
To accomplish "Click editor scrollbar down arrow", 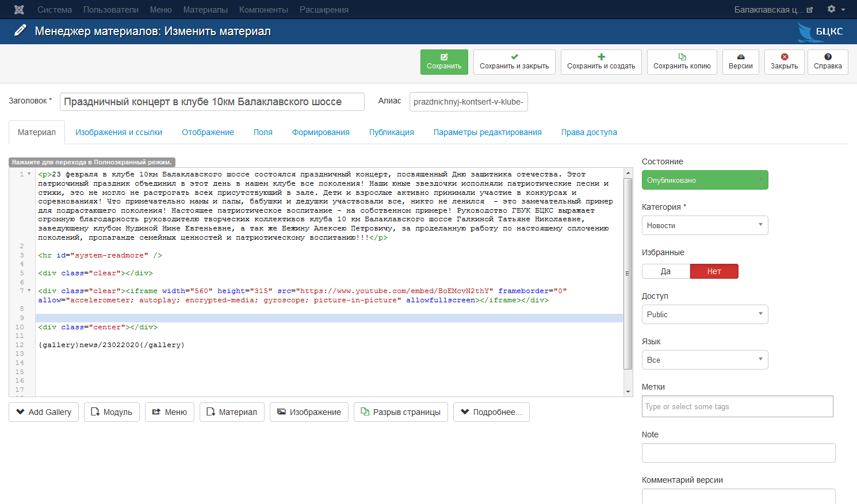I will (628, 391).
